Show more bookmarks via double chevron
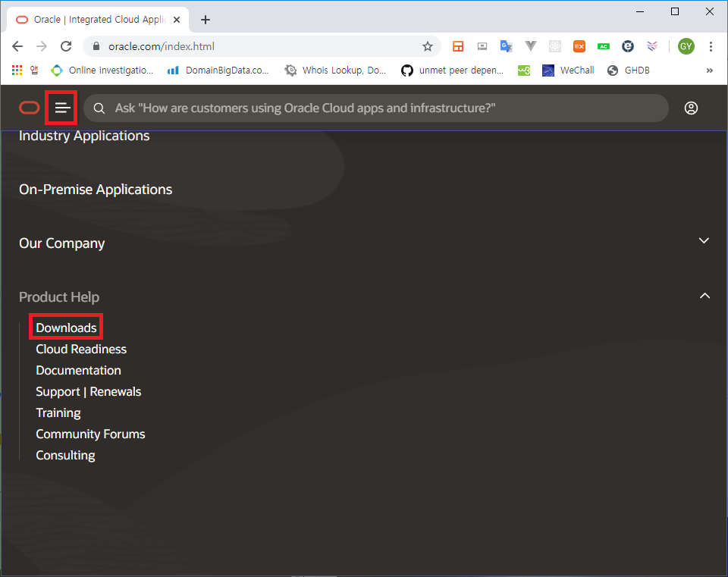The image size is (728, 577). (710, 71)
